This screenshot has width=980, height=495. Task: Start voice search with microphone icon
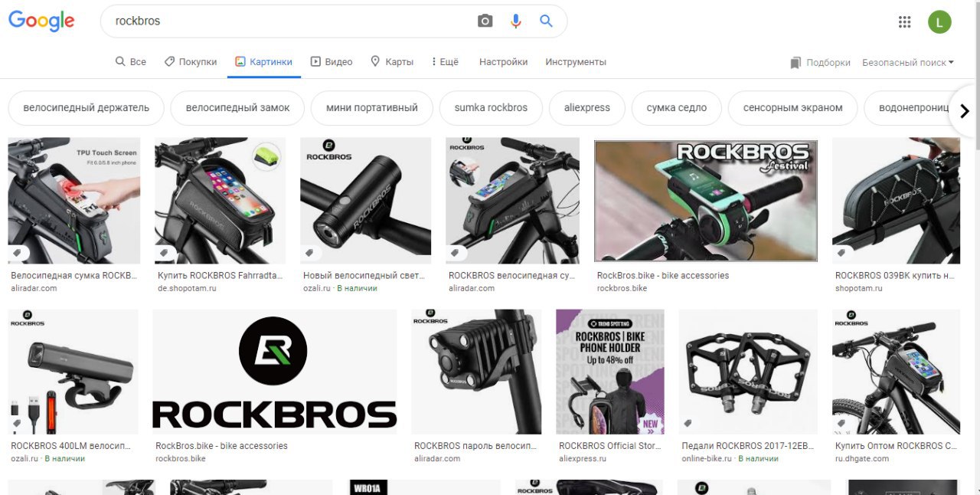pyautogui.click(x=516, y=21)
